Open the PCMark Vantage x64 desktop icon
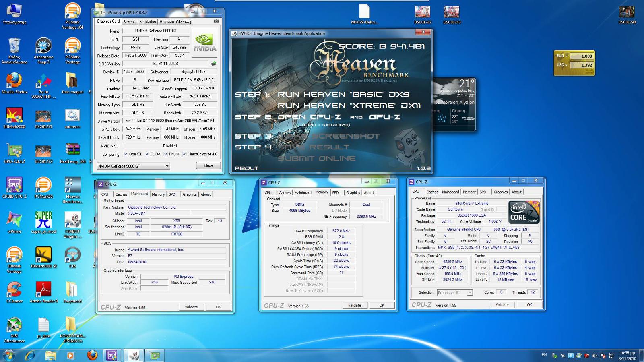 click(72, 16)
